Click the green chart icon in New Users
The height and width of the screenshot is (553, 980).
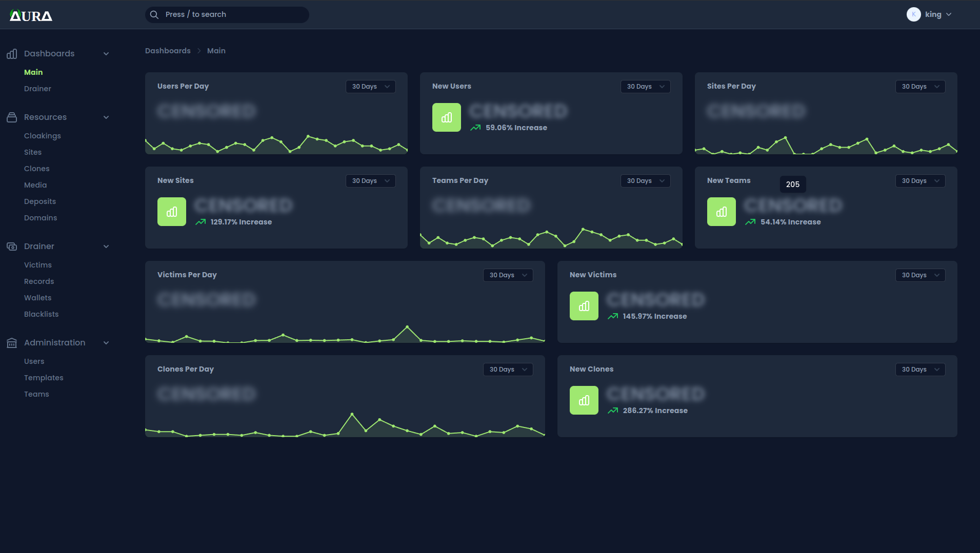point(447,117)
